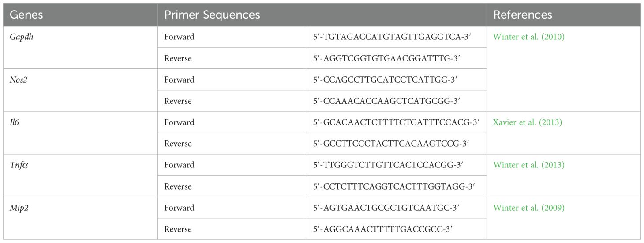Select the Gapdh gene cell

click(x=80, y=47)
